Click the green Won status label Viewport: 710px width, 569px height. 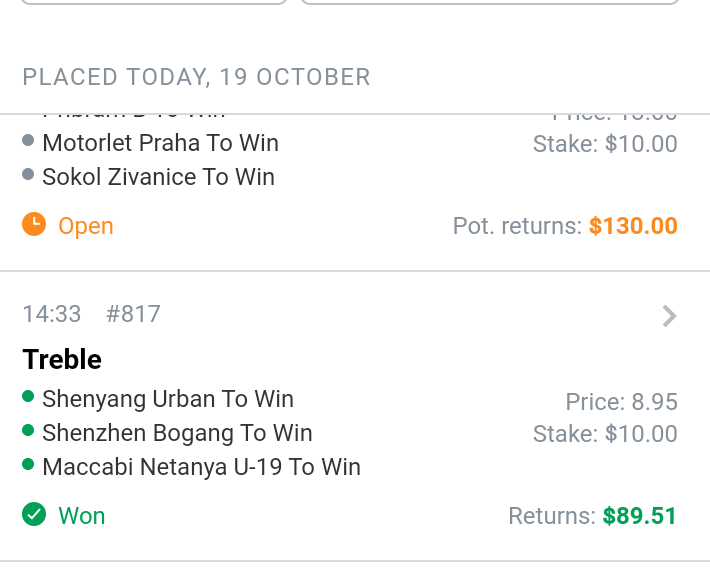click(x=82, y=516)
